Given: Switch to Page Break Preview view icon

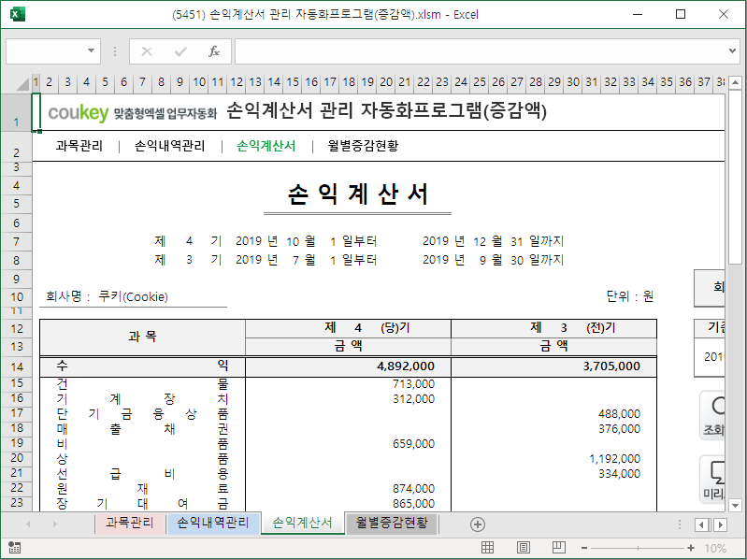Looking at the screenshot, I should pos(558,548).
